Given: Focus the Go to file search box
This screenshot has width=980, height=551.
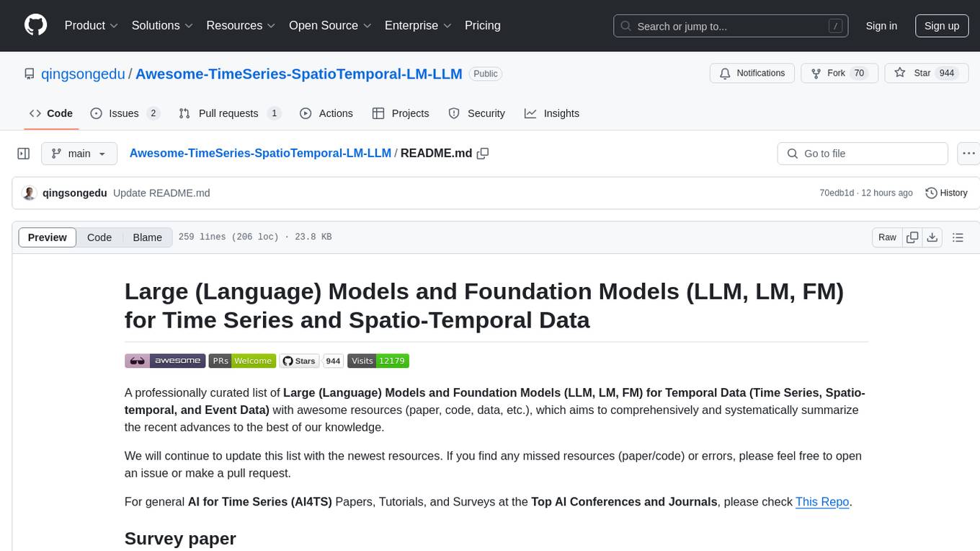Looking at the screenshot, I should [x=863, y=154].
